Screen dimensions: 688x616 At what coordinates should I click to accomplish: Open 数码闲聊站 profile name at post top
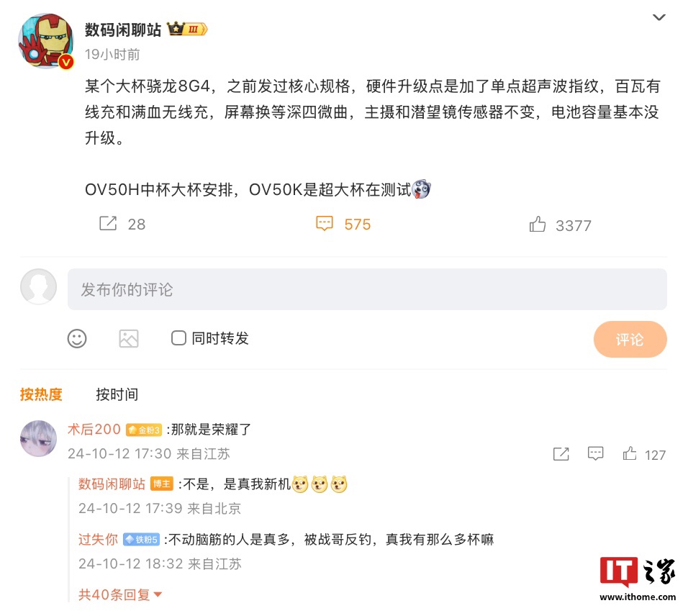123,30
